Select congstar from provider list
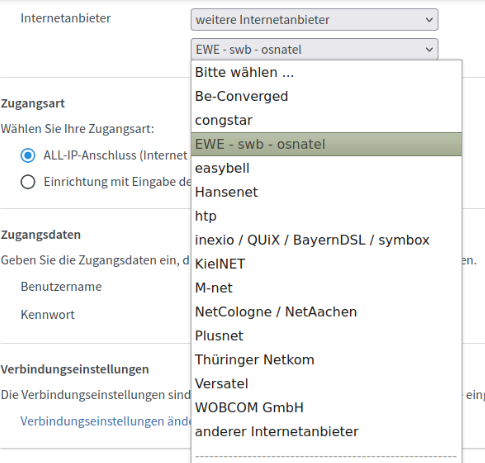The height and width of the screenshot is (463, 485). tap(327, 120)
